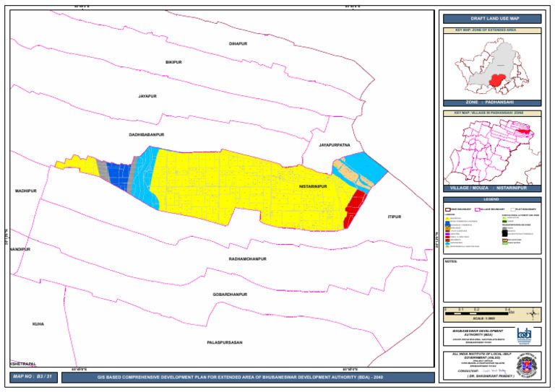555x392 pixels.
Task: Open the Nistarinipur village key map
Action: 492,152
